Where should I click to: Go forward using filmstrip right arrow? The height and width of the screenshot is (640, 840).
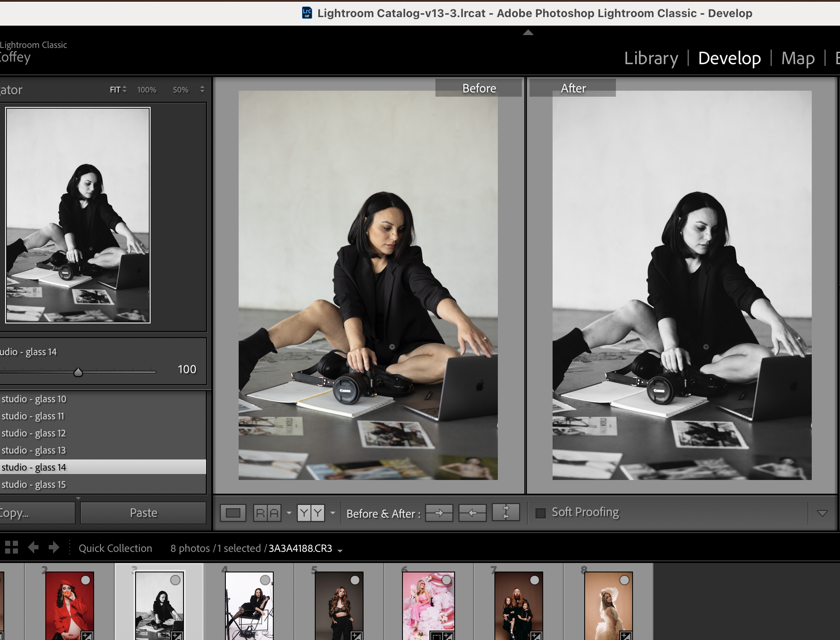54,548
